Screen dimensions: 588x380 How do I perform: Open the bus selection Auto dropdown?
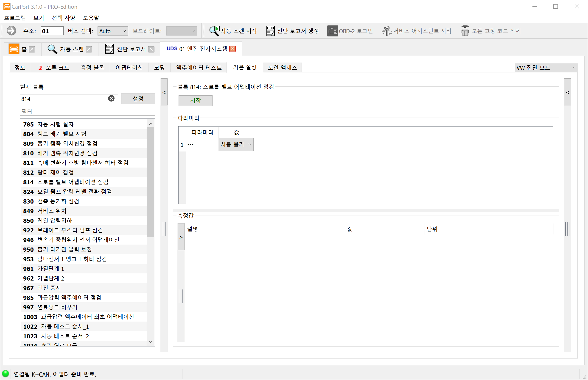113,31
